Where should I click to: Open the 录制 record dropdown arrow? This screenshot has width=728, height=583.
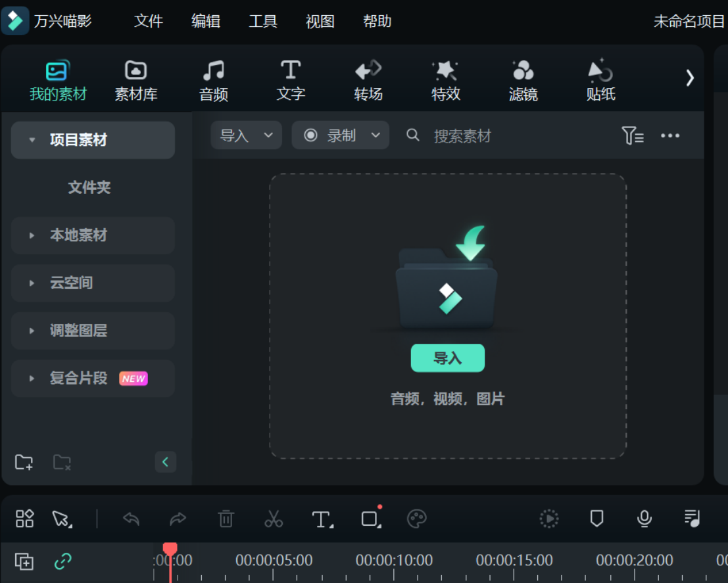pyautogui.click(x=376, y=135)
